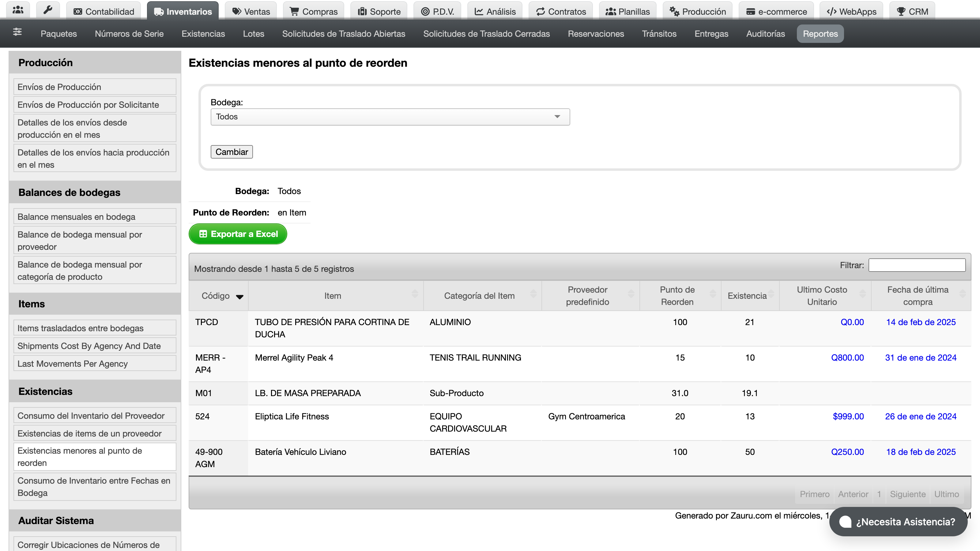
Task: Go to the P.D.V. module
Action: (x=438, y=11)
